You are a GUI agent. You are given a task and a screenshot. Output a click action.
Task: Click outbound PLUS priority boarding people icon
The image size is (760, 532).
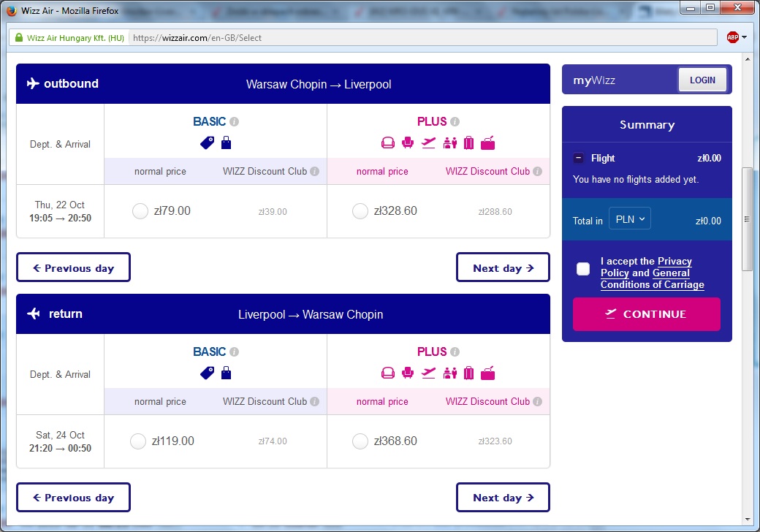[450, 143]
